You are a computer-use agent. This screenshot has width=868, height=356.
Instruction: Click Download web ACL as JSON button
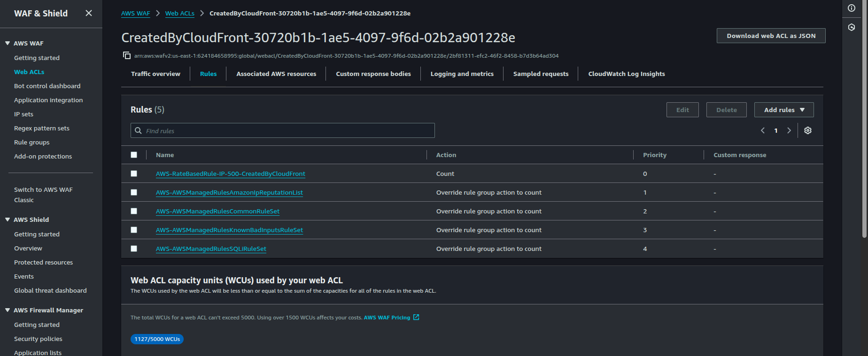(x=771, y=36)
